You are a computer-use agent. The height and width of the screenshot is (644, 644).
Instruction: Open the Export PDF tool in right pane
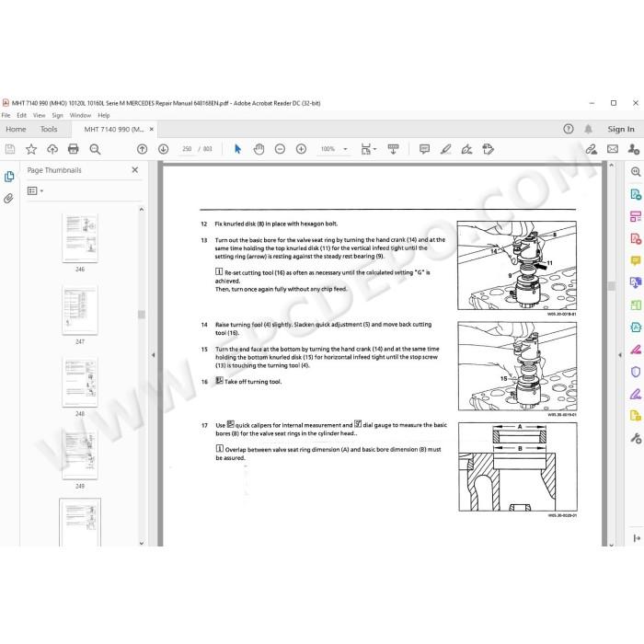click(636, 194)
